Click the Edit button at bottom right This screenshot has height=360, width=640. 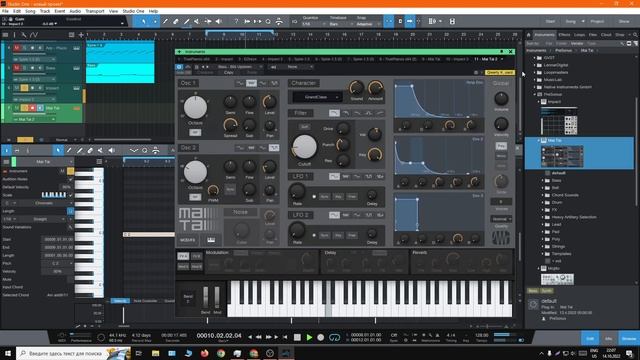590,338
